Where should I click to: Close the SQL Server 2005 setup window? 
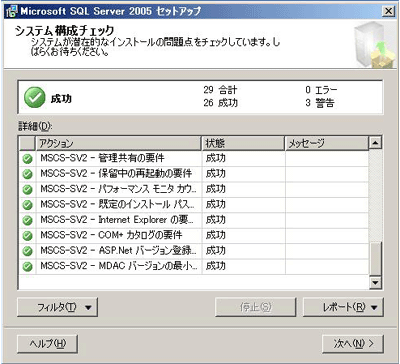(x=388, y=11)
